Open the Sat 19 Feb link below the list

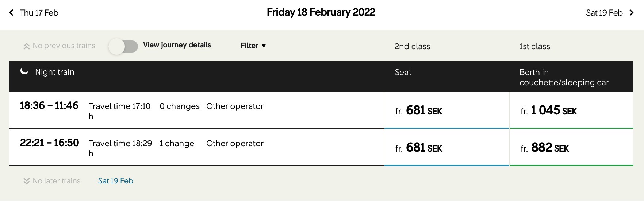coord(115,181)
